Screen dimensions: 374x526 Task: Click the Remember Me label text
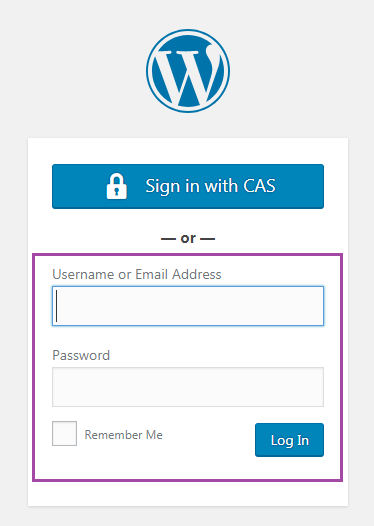click(x=123, y=435)
